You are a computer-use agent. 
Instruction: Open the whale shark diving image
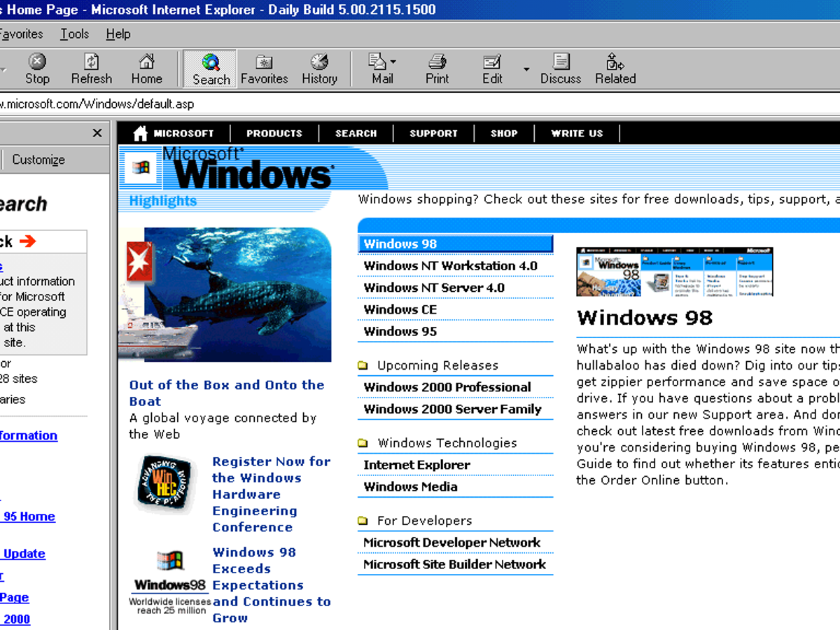(225, 295)
